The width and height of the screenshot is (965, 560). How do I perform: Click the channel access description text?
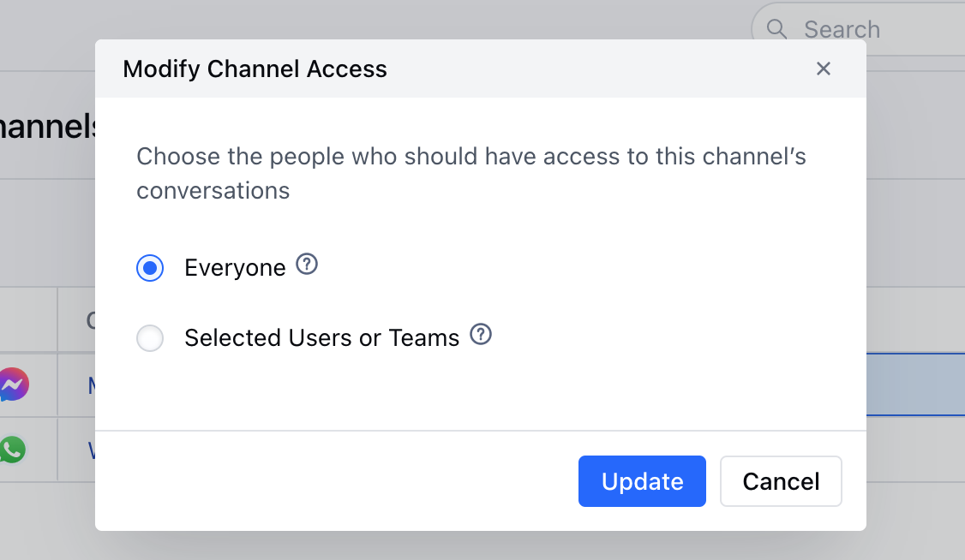tap(471, 173)
